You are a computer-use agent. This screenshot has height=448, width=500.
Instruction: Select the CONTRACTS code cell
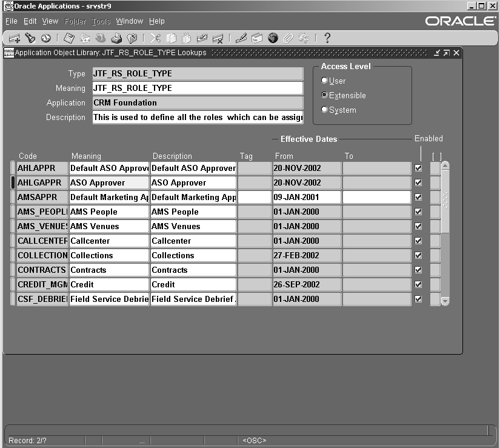coord(42,270)
